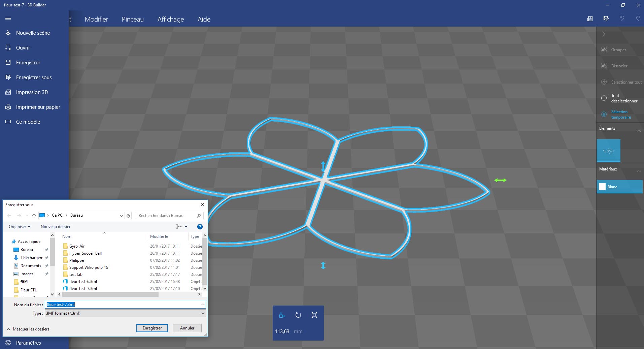Open the Aide menu
Screen dimensions: 644x349
(x=204, y=19)
